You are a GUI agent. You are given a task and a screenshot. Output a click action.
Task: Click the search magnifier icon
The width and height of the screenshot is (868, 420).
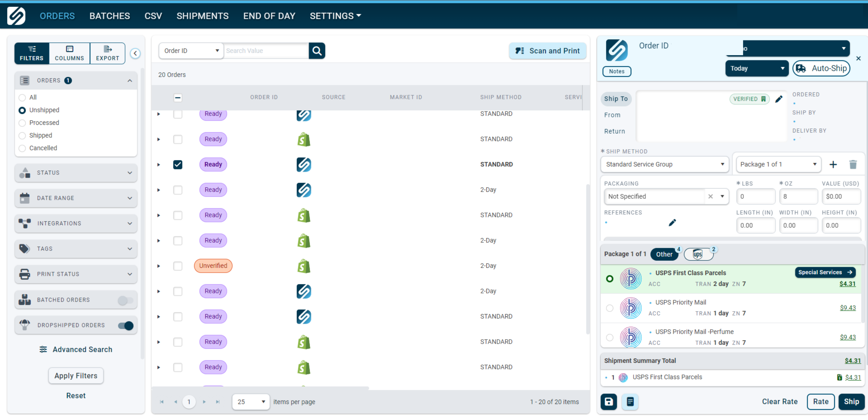pyautogui.click(x=317, y=51)
